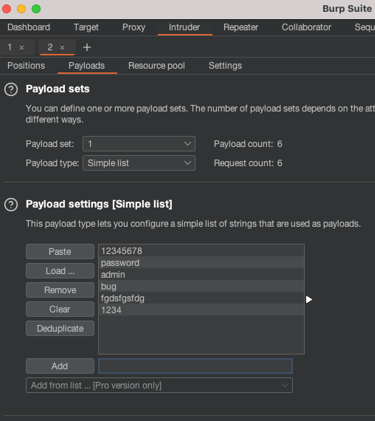Click the Deduplicate button
375x421 pixels.
60,329
